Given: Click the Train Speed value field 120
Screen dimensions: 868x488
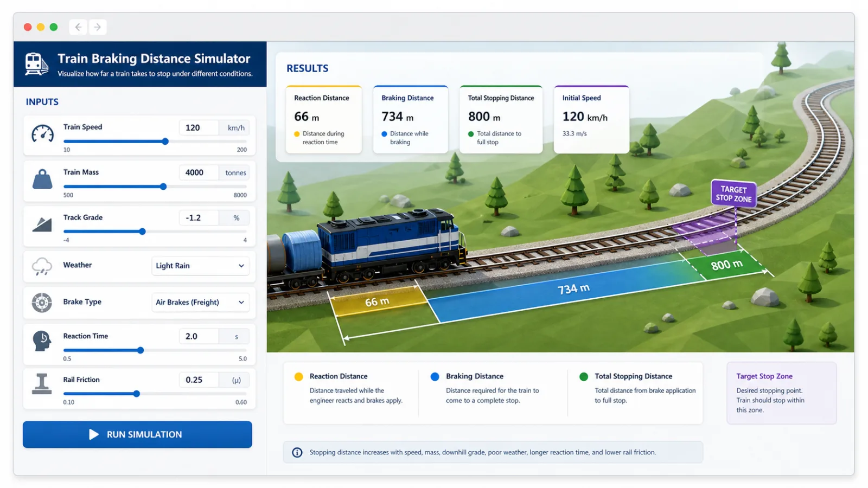Looking at the screenshot, I should click(199, 127).
